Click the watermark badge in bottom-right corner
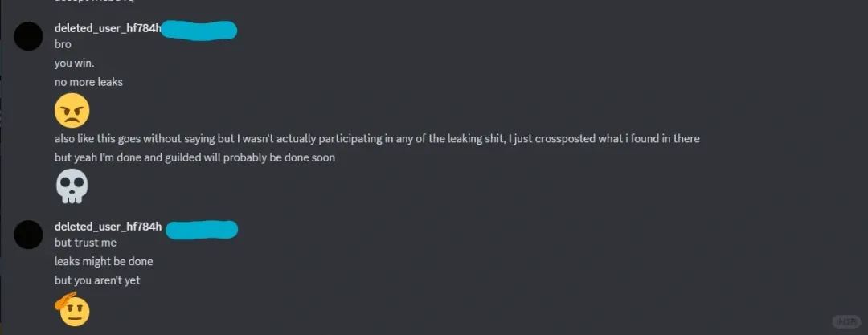The width and height of the screenshot is (868, 335). click(x=847, y=321)
